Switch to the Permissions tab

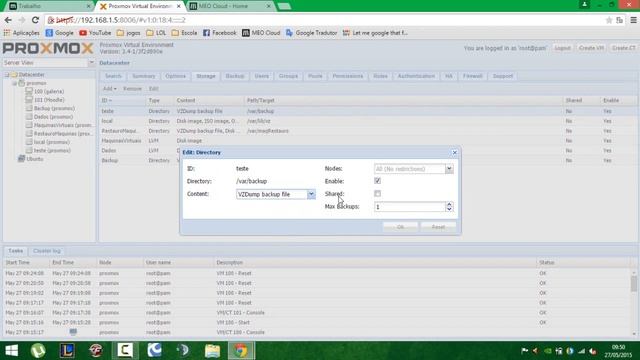348,76
